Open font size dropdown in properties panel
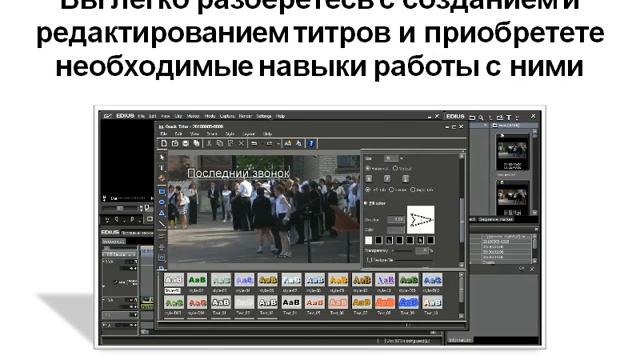 (401, 158)
